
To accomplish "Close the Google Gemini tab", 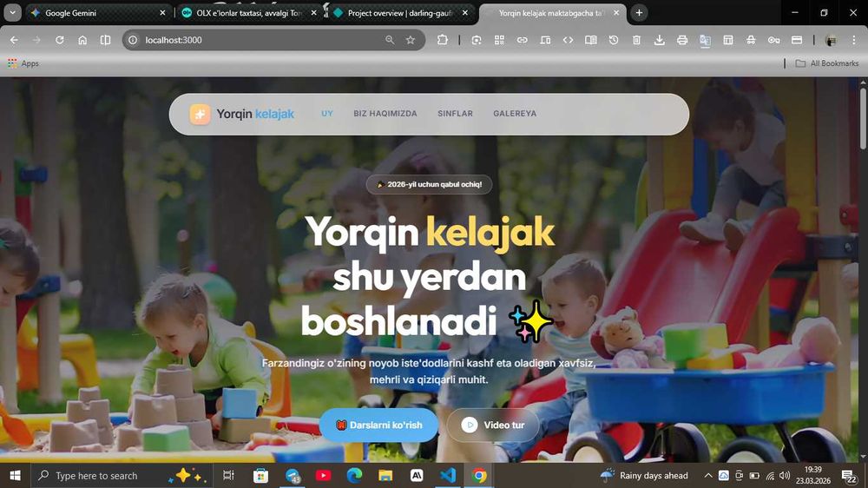I will [x=162, y=13].
